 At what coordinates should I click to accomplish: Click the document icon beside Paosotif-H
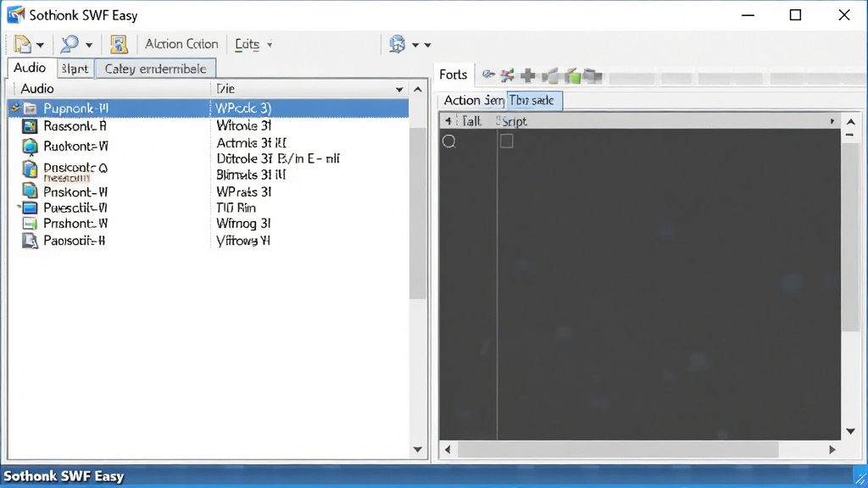pyautogui.click(x=30, y=241)
